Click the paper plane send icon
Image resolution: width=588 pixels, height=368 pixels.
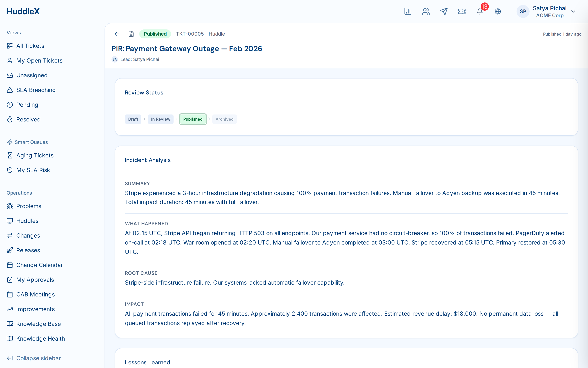444,11
